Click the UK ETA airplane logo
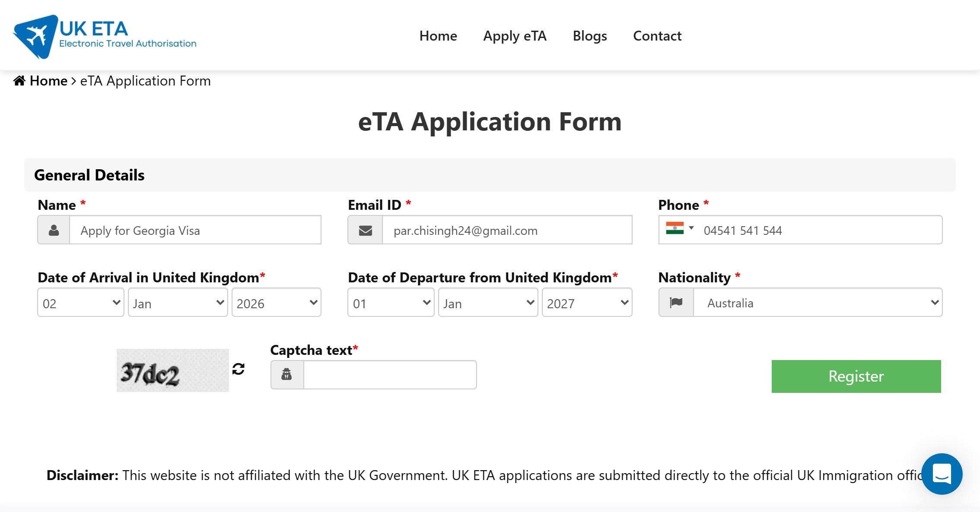Viewport: 980px width, 512px height. [x=35, y=36]
